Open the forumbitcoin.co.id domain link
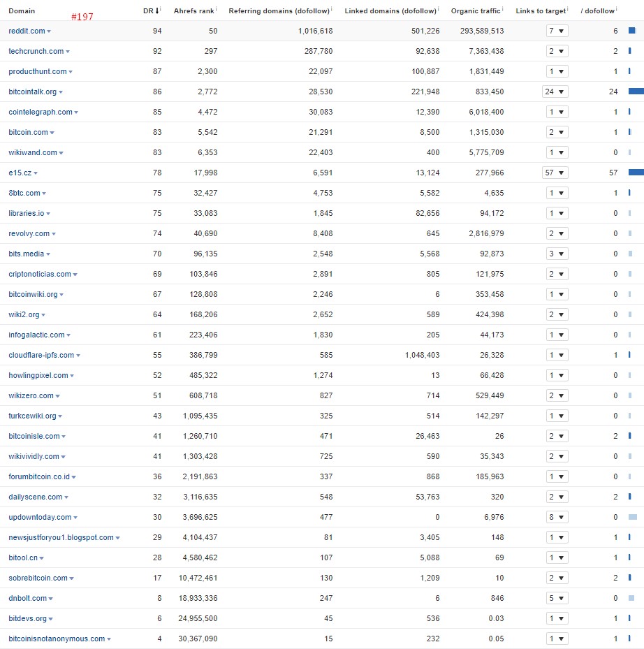644x649 pixels. [x=39, y=477]
